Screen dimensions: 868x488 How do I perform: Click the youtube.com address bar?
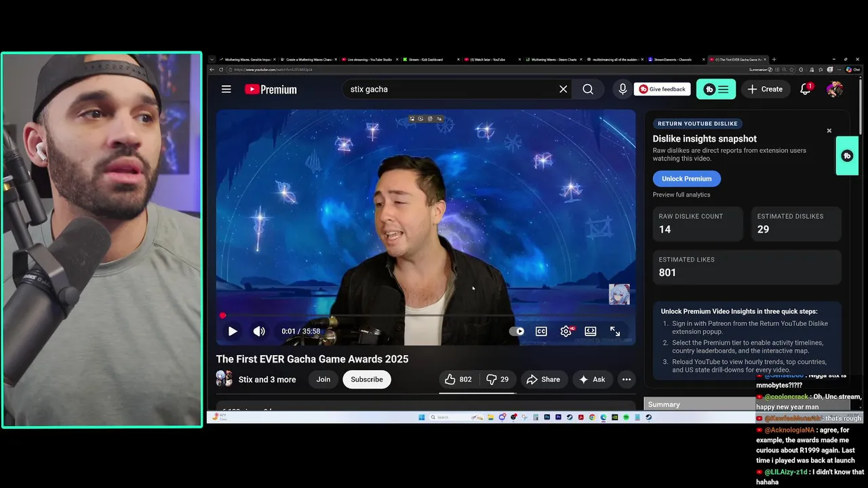(488, 69)
